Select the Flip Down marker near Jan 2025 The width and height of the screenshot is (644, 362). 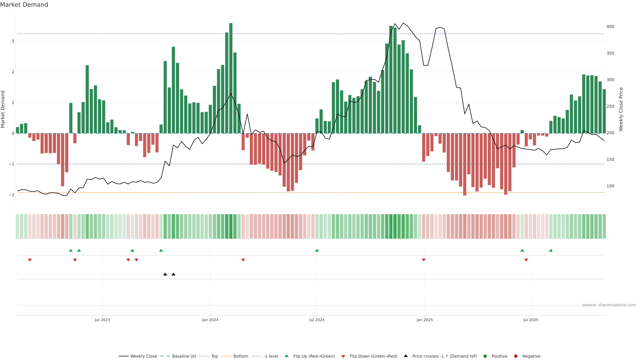tap(423, 260)
